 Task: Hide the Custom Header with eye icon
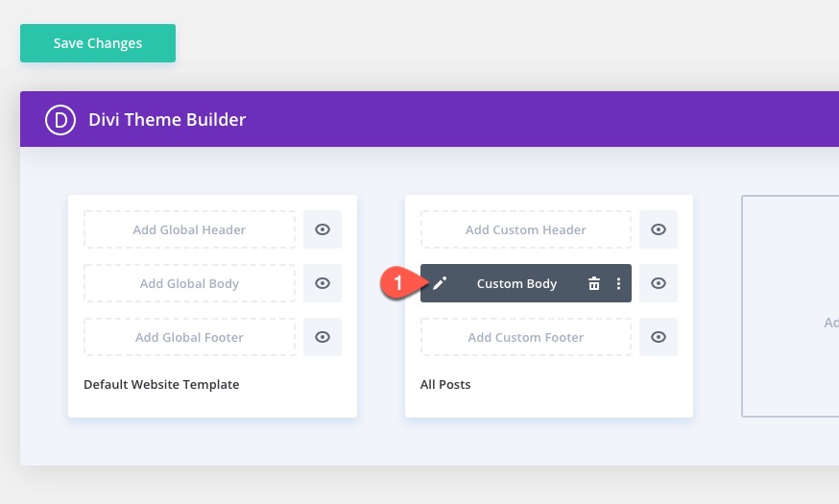click(x=659, y=229)
